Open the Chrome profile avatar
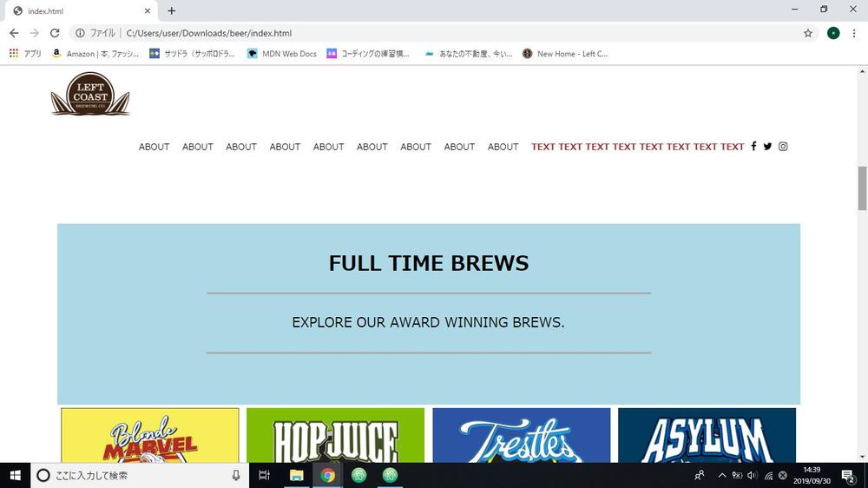This screenshot has height=488, width=868. (x=833, y=33)
